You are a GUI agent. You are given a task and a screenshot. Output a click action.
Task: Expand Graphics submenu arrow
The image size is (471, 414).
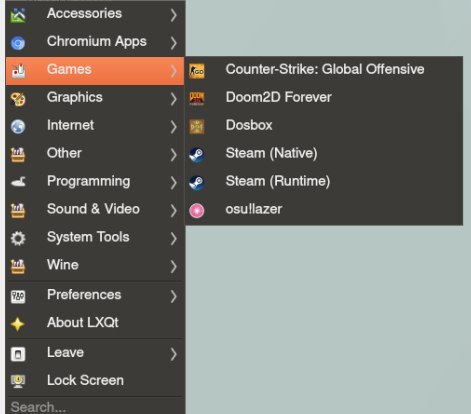pos(173,99)
